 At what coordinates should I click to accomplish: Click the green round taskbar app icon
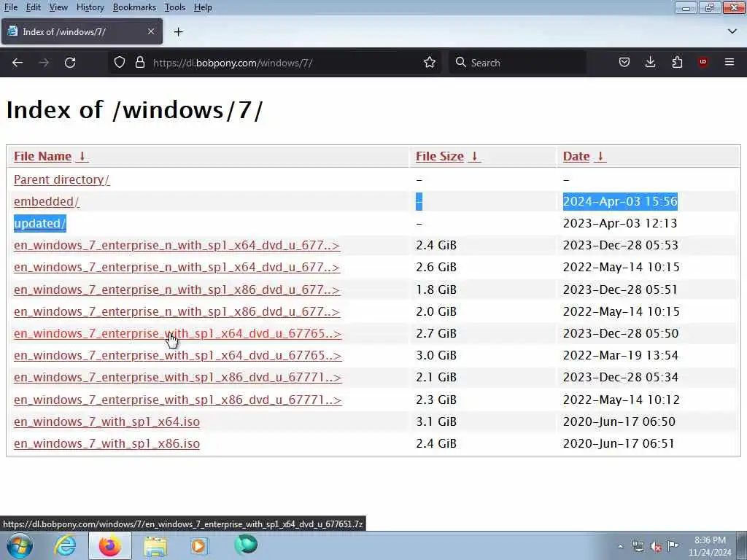pos(246,545)
